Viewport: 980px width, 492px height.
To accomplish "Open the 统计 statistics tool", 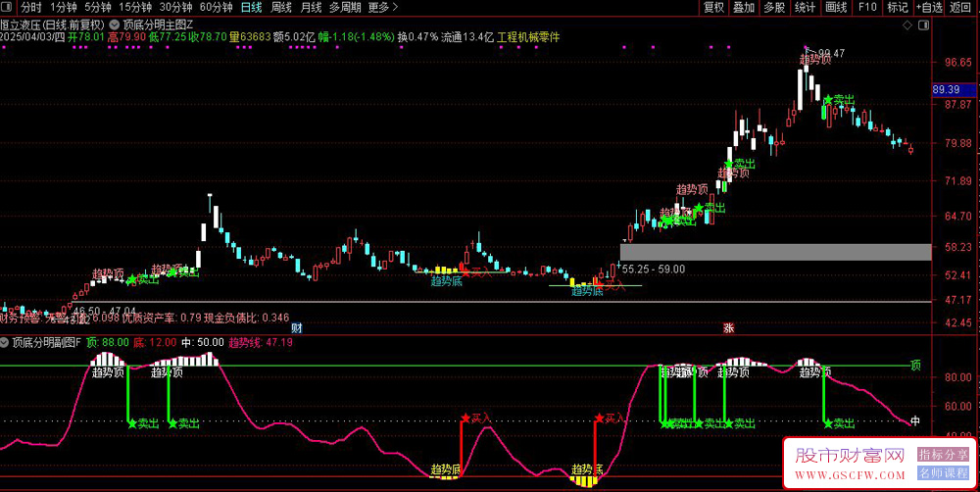I will click(805, 8).
